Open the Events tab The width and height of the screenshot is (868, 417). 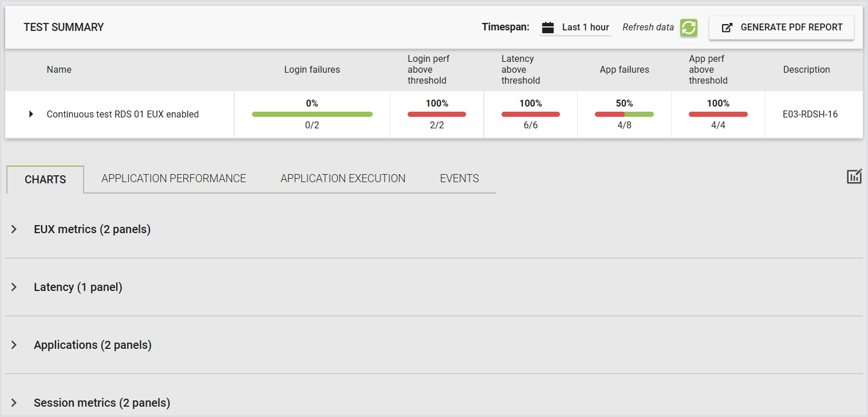coord(459,179)
